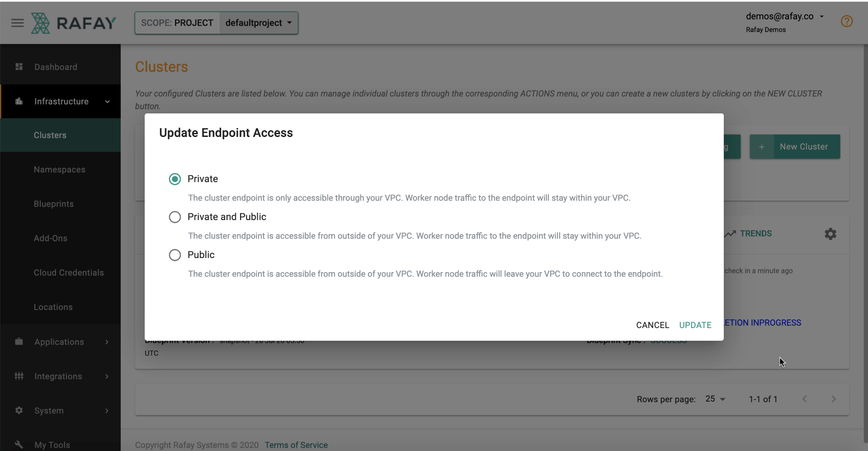Click the Applications briefcase icon
This screenshot has height=451, width=868.
pos(19,342)
